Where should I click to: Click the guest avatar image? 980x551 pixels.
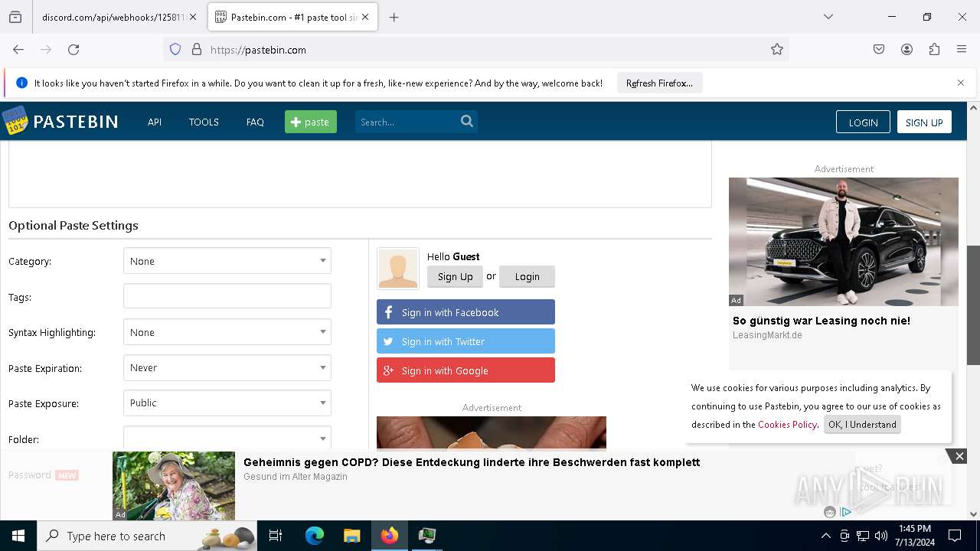pyautogui.click(x=398, y=269)
